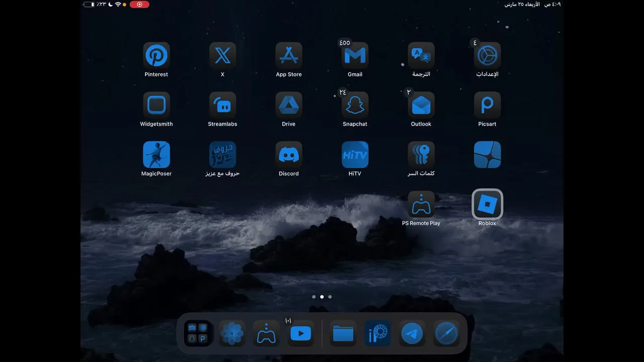Open the app folder in dock

198,333
